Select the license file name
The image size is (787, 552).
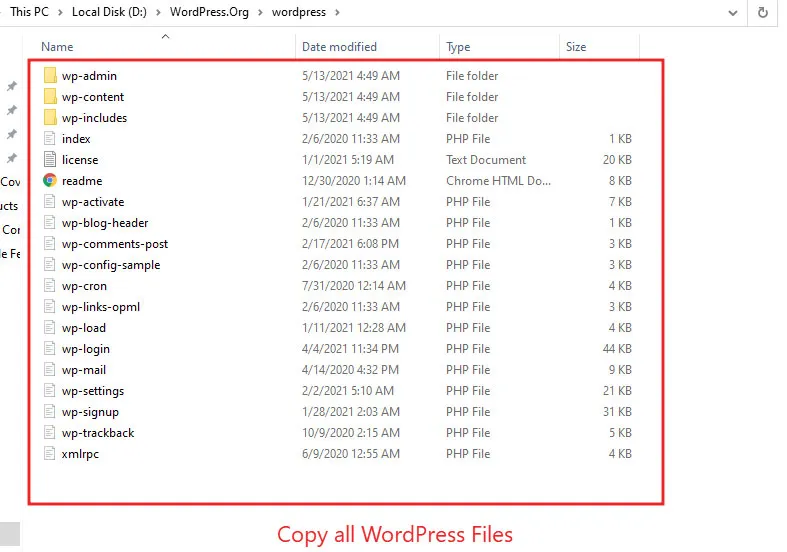[80, 160]
